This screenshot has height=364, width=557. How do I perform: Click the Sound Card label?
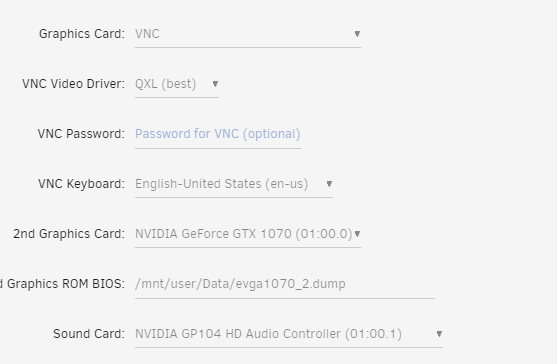[x=89, y=334]
